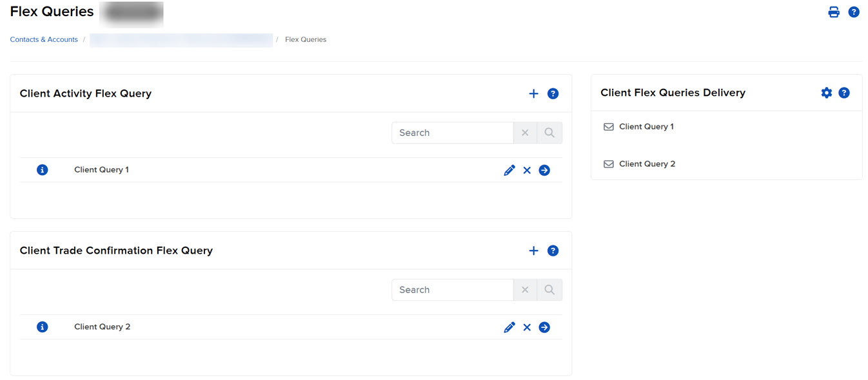View info for Client Query 1
This screenshot has height=380, width=868.
[42, 169]
